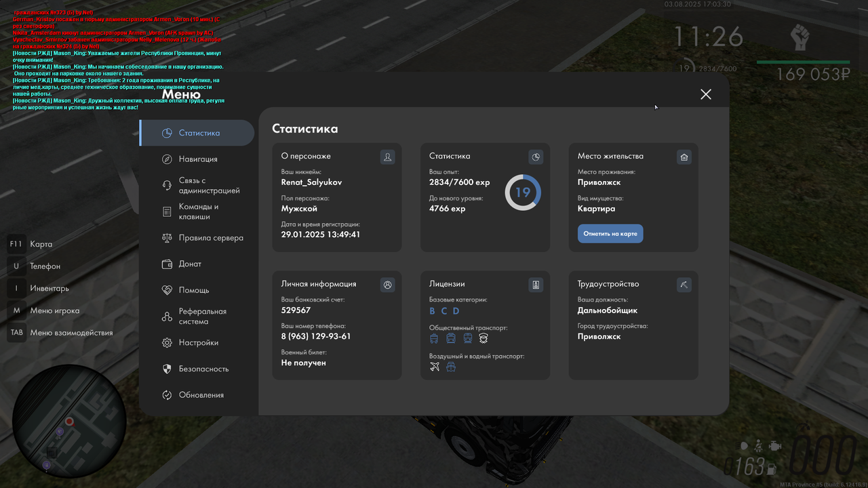Click the 11:26 game clock
868x488 pixels.
(x=708, y=37)
